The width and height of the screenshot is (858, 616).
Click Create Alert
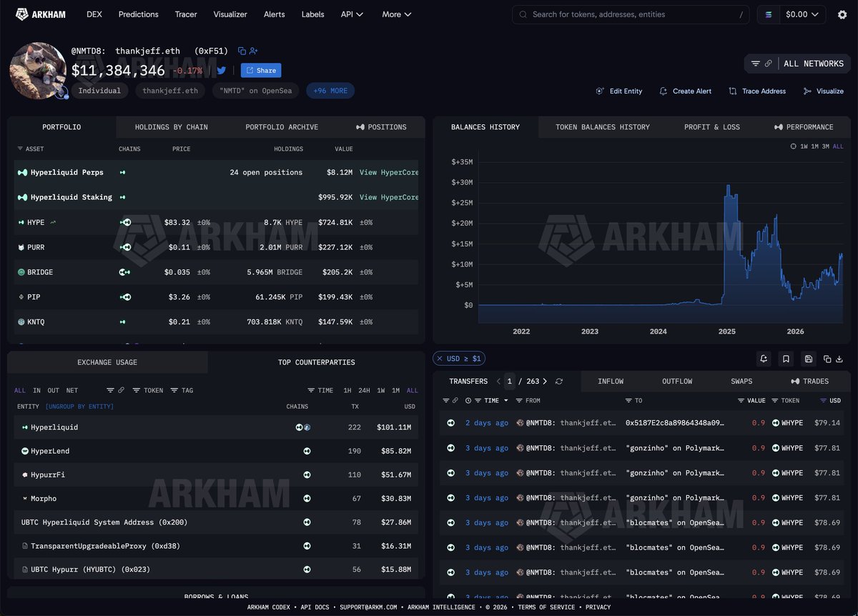685,91
